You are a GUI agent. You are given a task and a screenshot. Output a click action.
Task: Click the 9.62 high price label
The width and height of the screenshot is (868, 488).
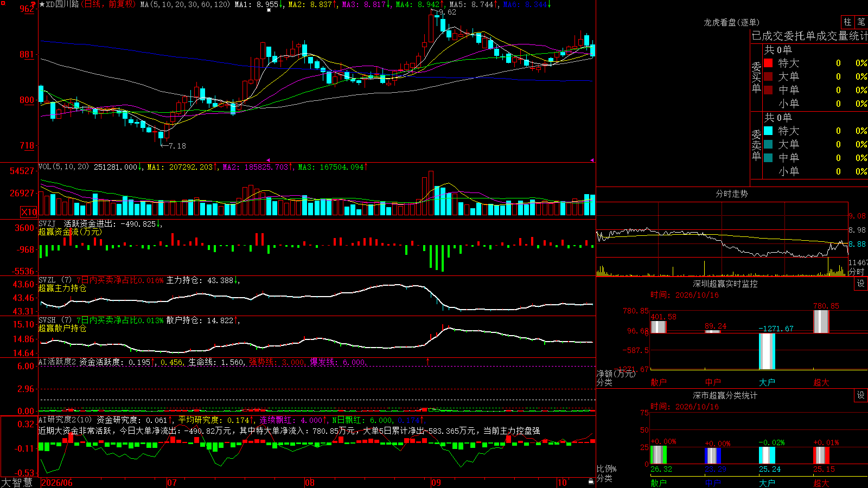tap(448, 12)
